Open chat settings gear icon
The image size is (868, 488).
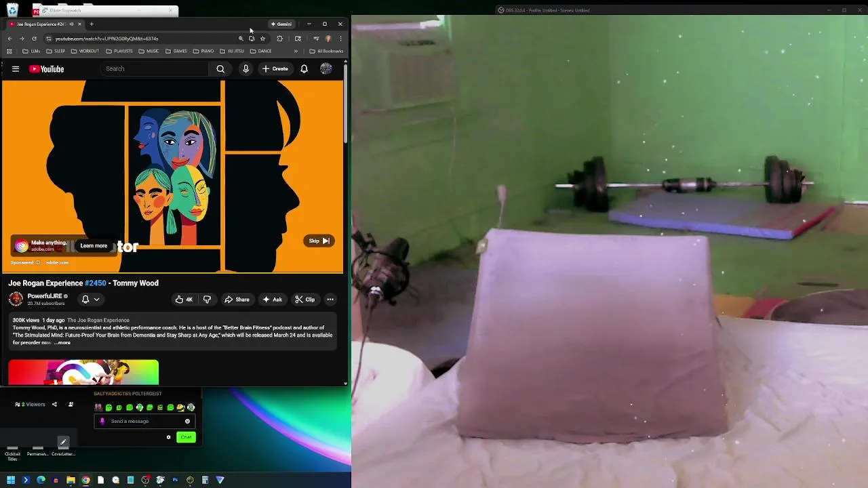point(168,437)
